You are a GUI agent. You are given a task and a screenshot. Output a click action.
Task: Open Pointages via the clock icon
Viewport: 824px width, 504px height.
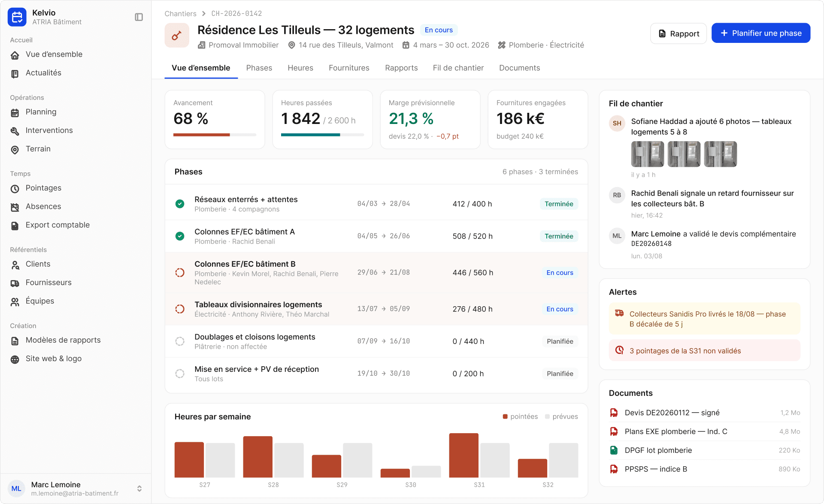(x=15, y=189)
